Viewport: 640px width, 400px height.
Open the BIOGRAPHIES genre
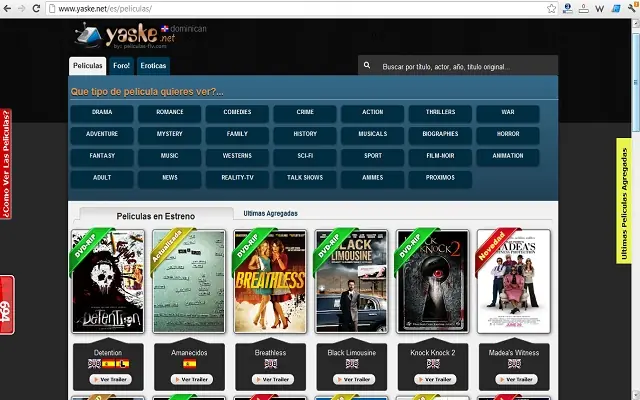pyautogui.click(x=440, y=135)
